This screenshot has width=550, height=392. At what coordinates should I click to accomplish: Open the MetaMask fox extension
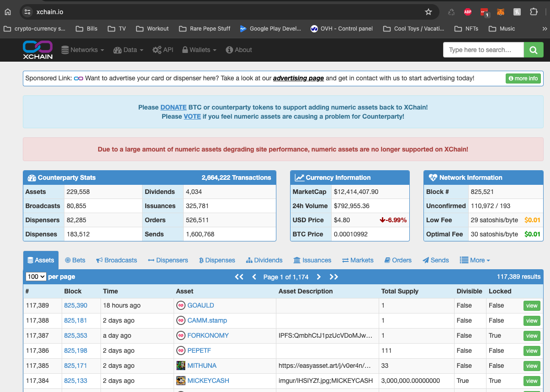pos(501,12)
